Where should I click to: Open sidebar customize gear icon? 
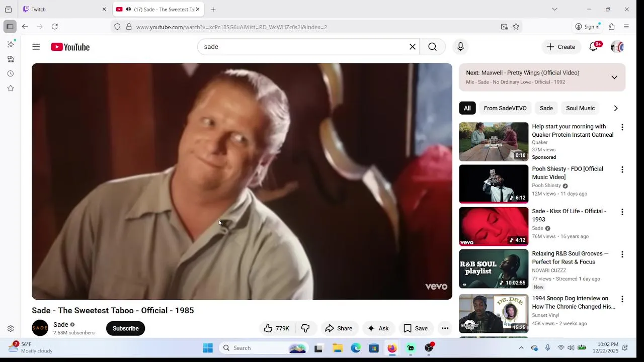[11, 328]
